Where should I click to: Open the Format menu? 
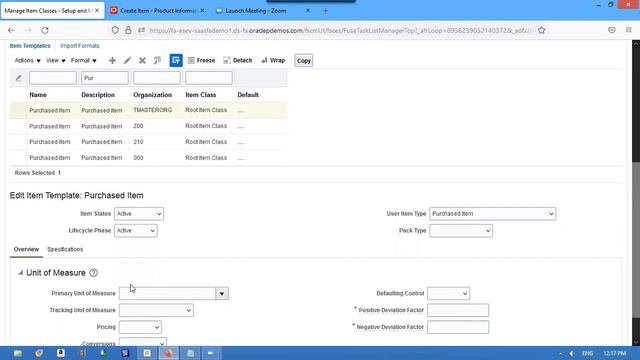coord(84,60)
